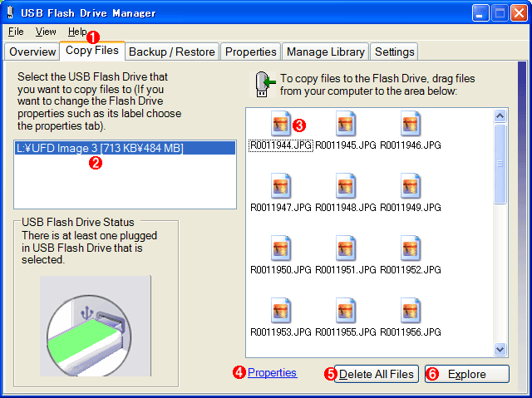Click the R0011948.JPG file icon

[346, 186]
